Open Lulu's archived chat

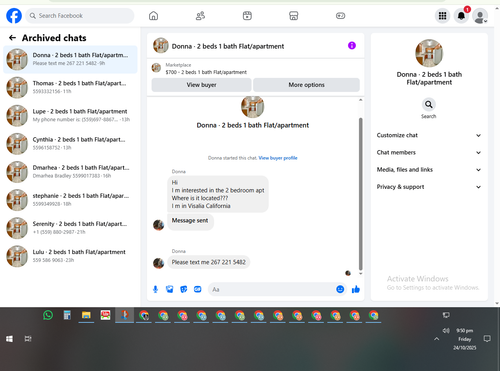(70, 256)
